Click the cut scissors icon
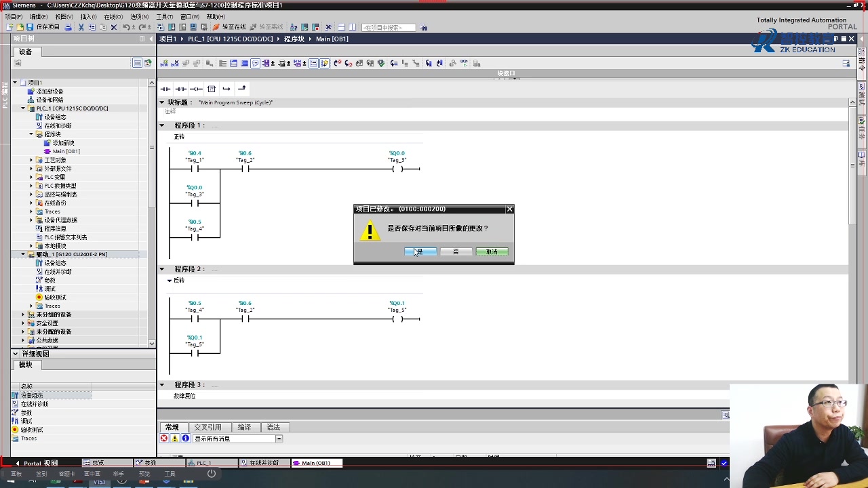This screenshot has width=868, height=488. click(x=81, y=27)
